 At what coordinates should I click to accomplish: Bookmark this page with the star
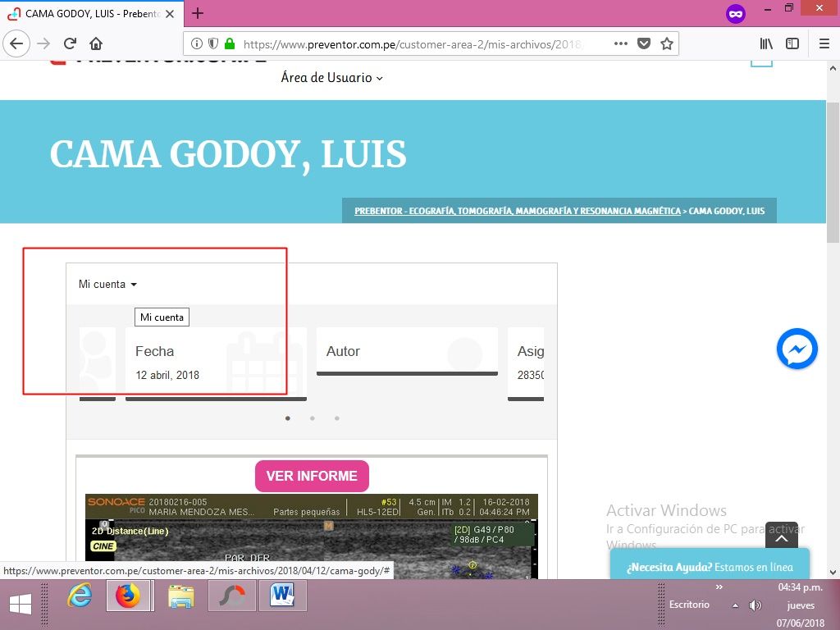pos(666,43)
